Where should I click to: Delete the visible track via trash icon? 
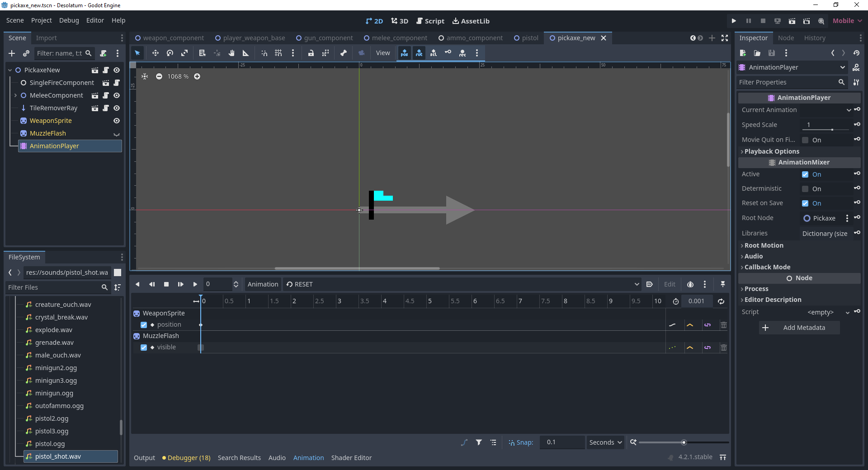[x=724, y=347]
